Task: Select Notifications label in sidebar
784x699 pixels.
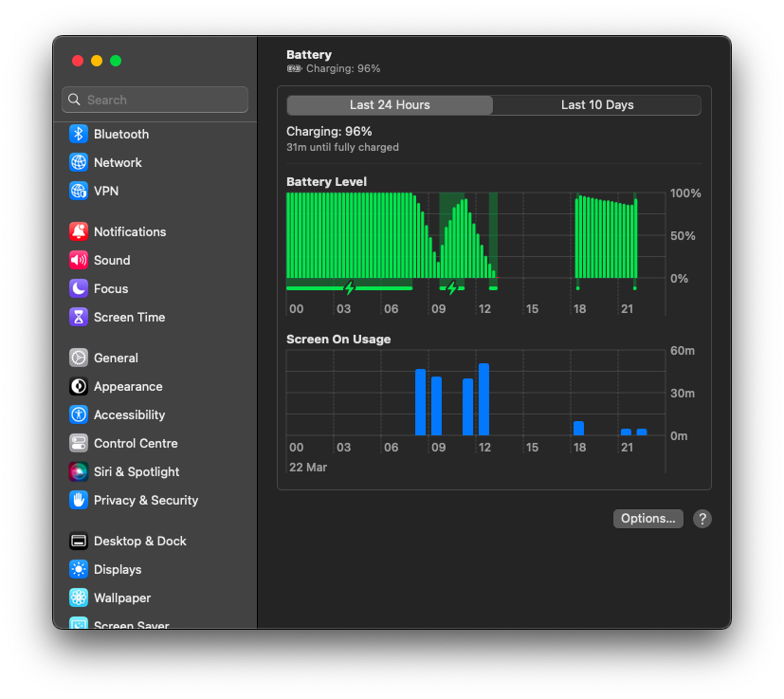Action: coord(130,231)
